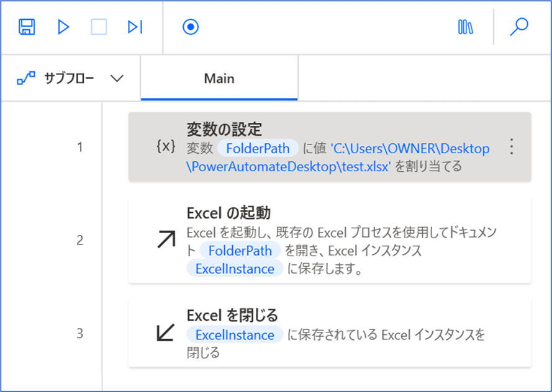
Task: Select the Excel の起動 action
Action: [x=330, y=240]
